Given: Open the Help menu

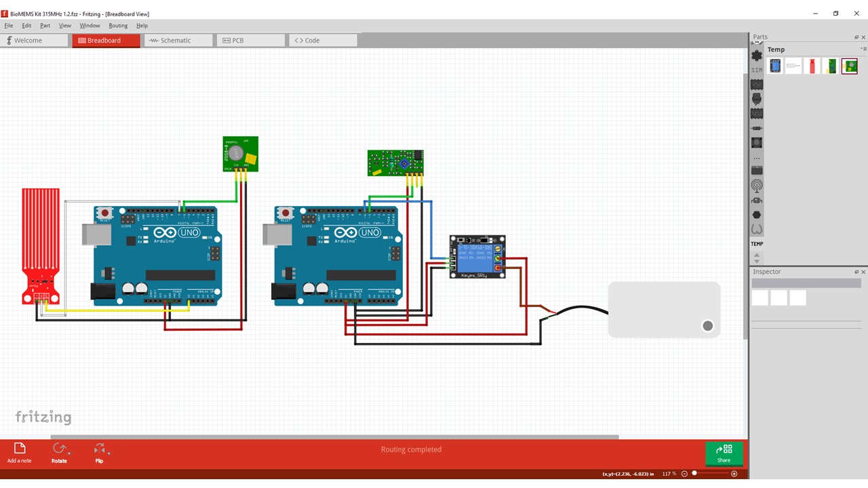Looking at the screenshot, I should click(x=142, y=26).
